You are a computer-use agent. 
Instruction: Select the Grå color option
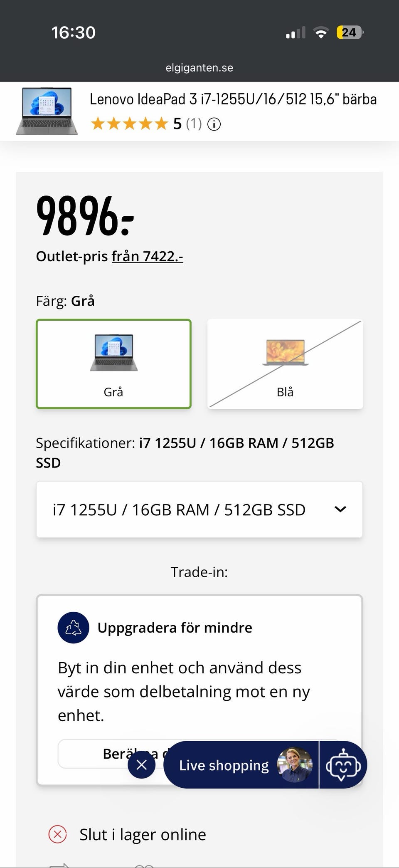click(x=113, y=364)
